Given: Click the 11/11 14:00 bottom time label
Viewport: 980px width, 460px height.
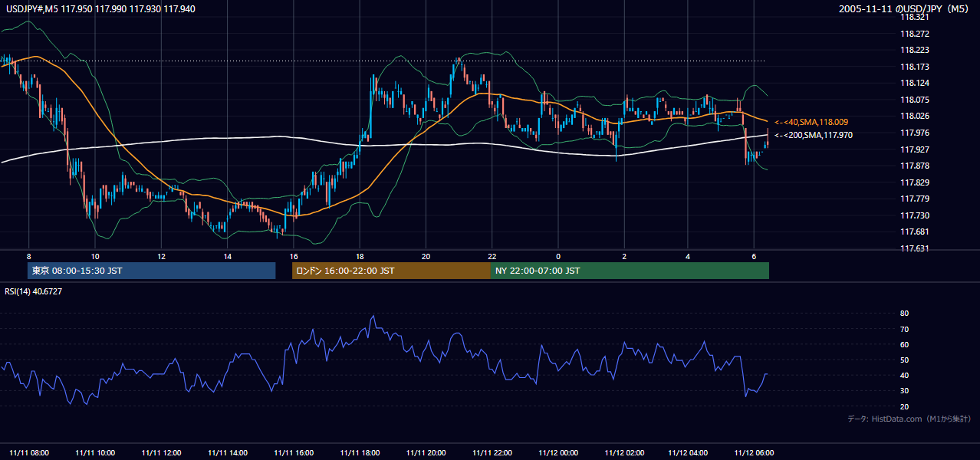Looking at the screenshot, I should 227,453.
